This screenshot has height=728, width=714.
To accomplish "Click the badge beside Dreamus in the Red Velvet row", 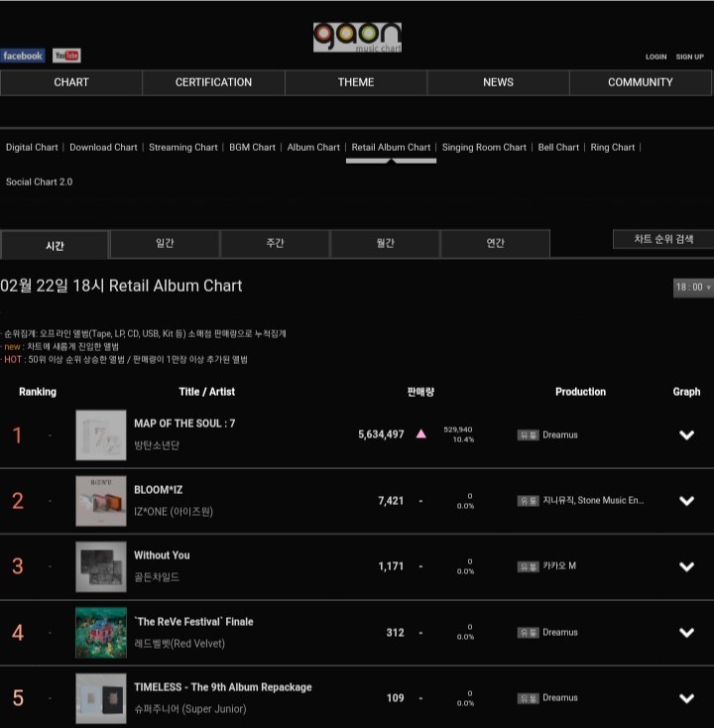I will coord(528,633).
